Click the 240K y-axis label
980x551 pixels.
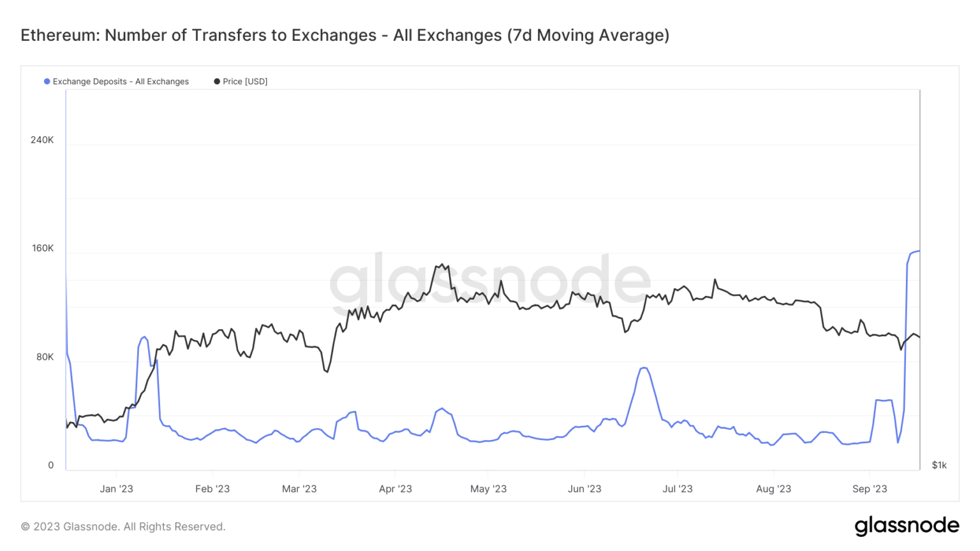tap(42, 140)
